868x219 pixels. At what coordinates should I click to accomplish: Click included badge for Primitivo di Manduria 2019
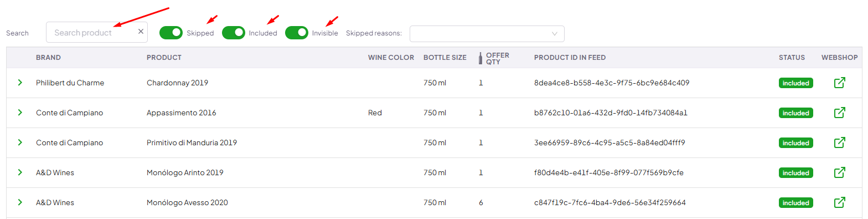(795, 143)
